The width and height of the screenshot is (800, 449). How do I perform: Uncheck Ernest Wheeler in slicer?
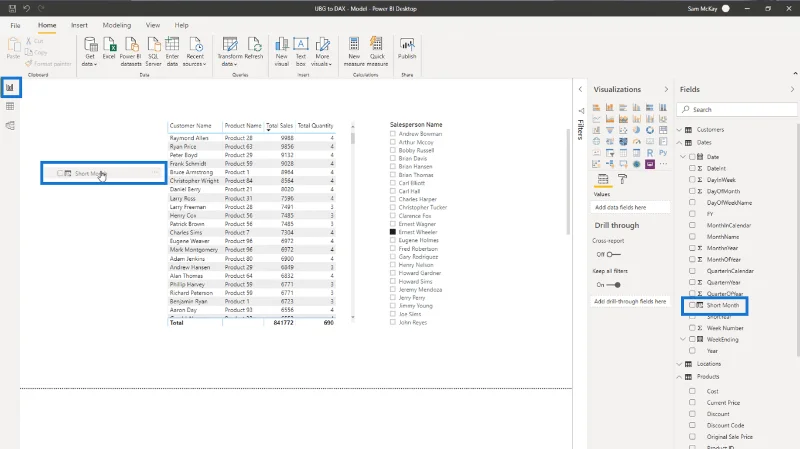tap(393, 232)
